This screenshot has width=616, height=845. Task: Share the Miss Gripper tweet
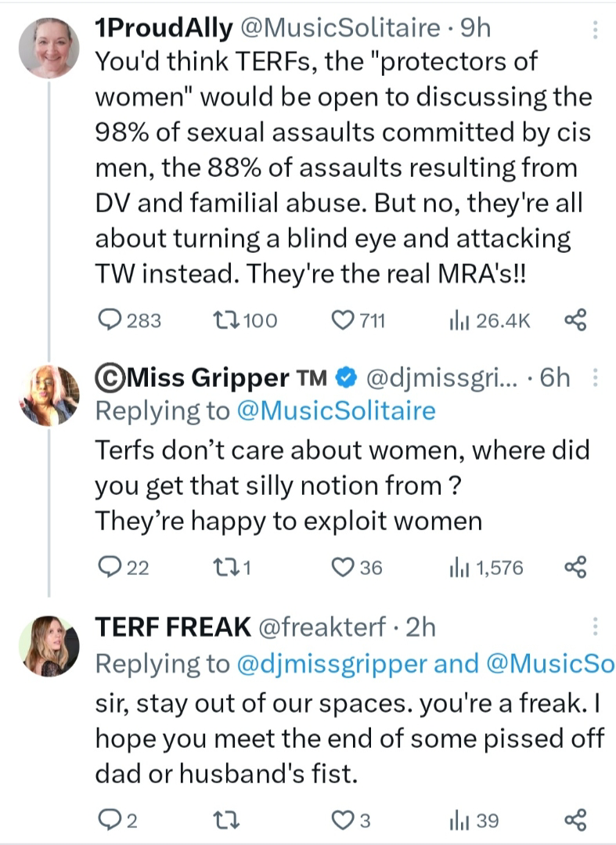[575, 567]
